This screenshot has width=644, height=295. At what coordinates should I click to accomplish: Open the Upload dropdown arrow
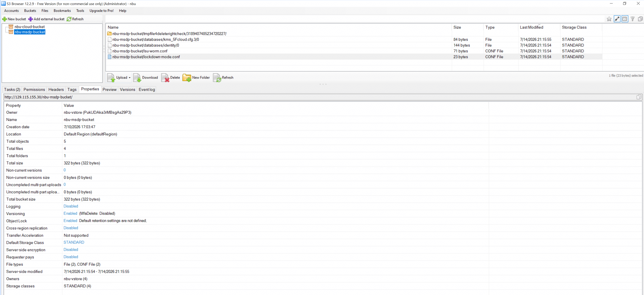[x=129, y=78]
